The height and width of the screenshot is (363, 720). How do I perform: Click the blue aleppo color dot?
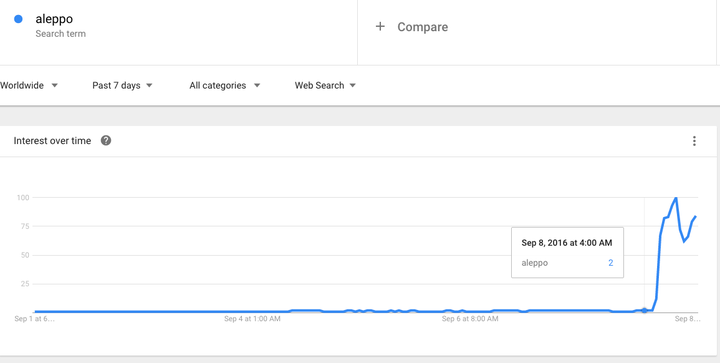(x=18, y=19)
